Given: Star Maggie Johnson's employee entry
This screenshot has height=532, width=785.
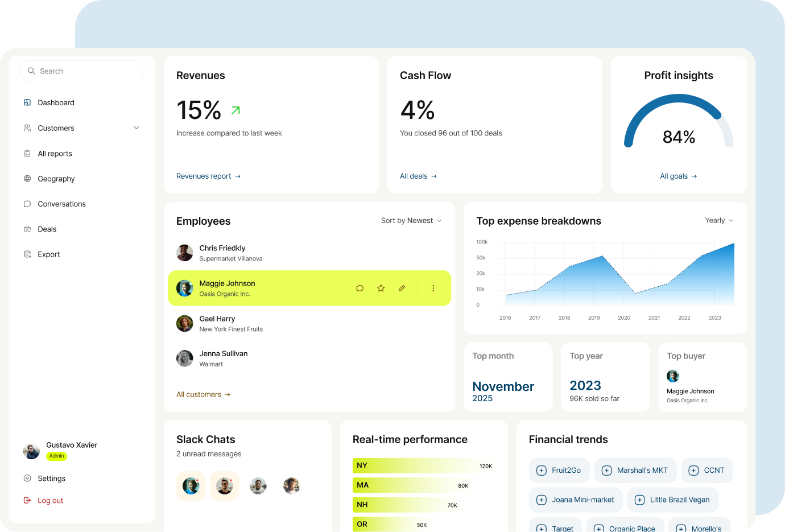Looking at the screenshot, I should (381, 288).
